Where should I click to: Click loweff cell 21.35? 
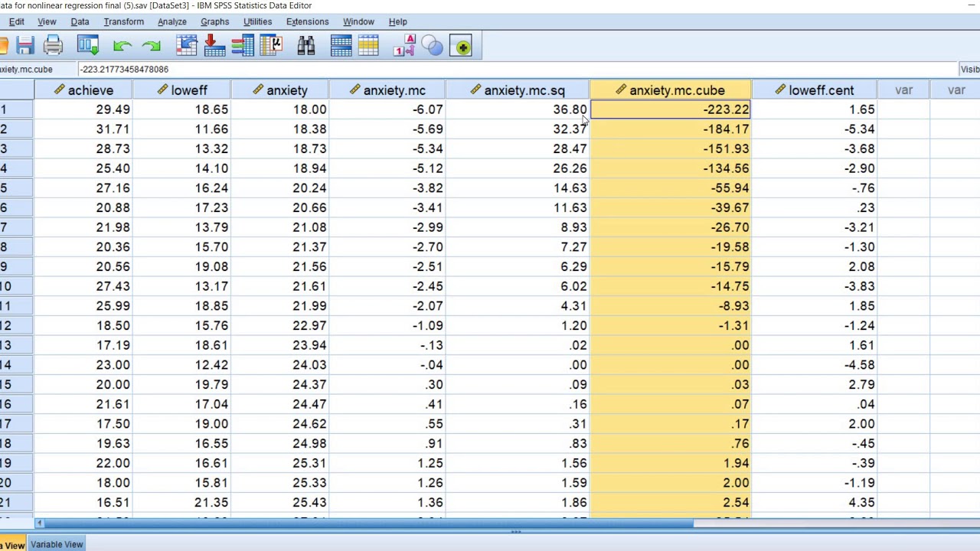[x=181, y=502]
